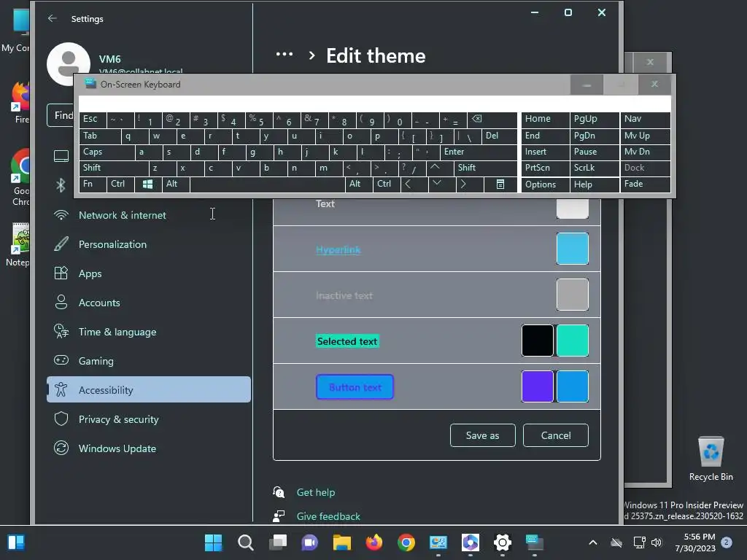Open Task View on taskbar
The image size is (747, 560).
pos(278,542)
